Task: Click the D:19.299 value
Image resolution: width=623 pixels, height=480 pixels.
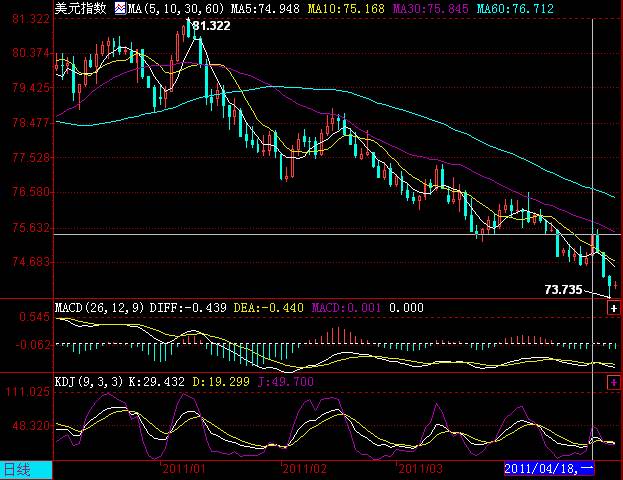Action: [221, 382]
